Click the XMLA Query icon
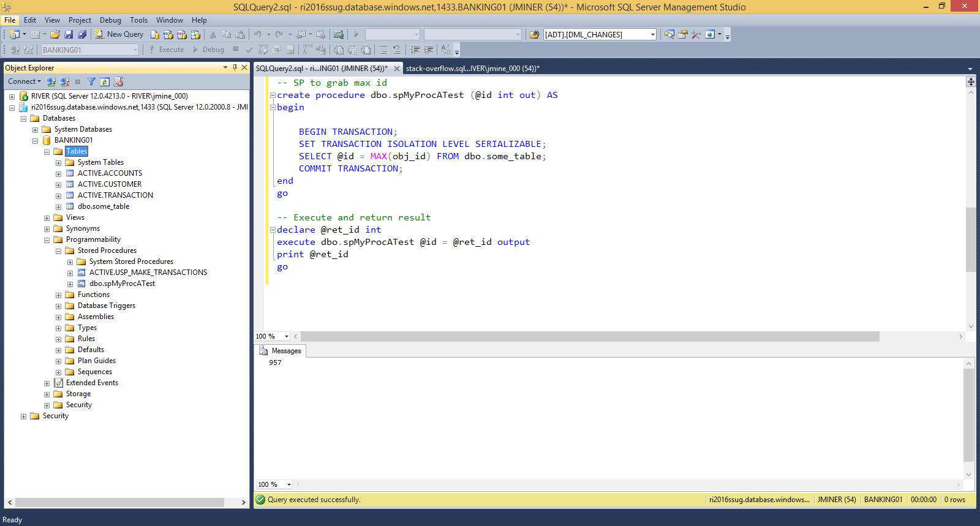This screenshot has height=526, width=980. [195, 34]
